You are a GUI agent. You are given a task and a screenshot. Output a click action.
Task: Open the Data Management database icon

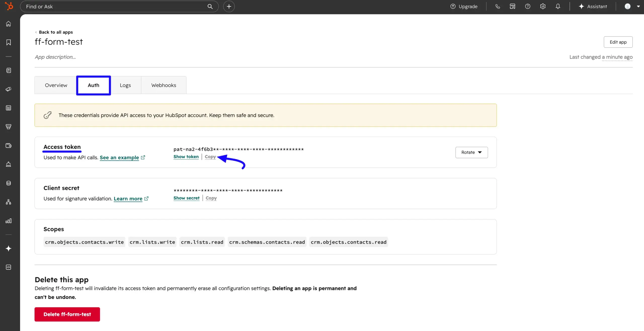point(9,183)
